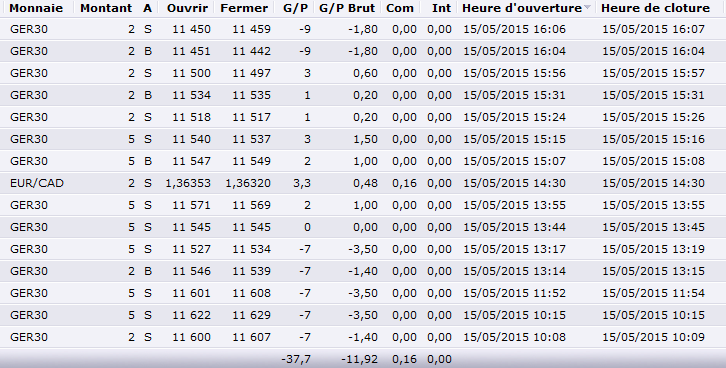Image resolution: width=726 pixels, height=368 pixels.
Task: Click the sort arrow on Heure d'ouverture
Action: [588, 7]
